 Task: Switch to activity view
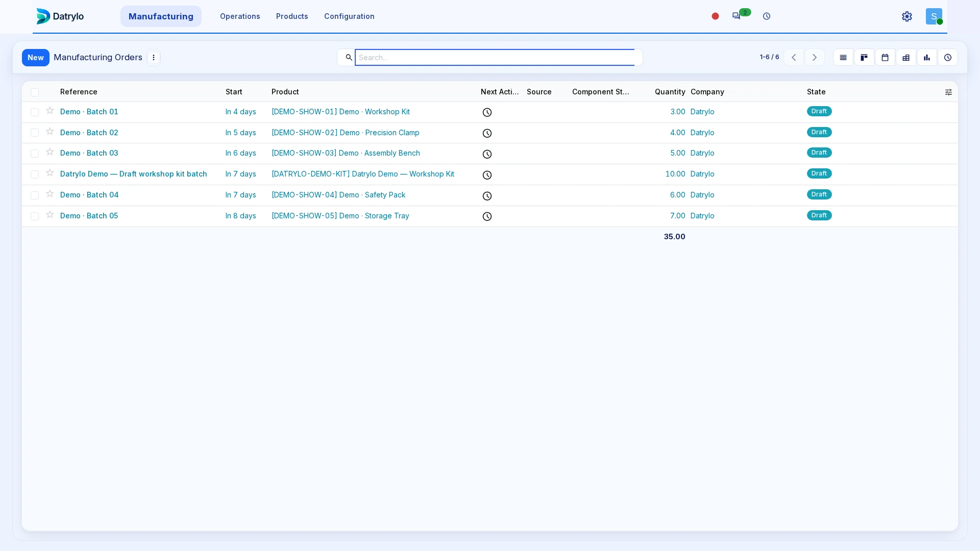[948, 58]
